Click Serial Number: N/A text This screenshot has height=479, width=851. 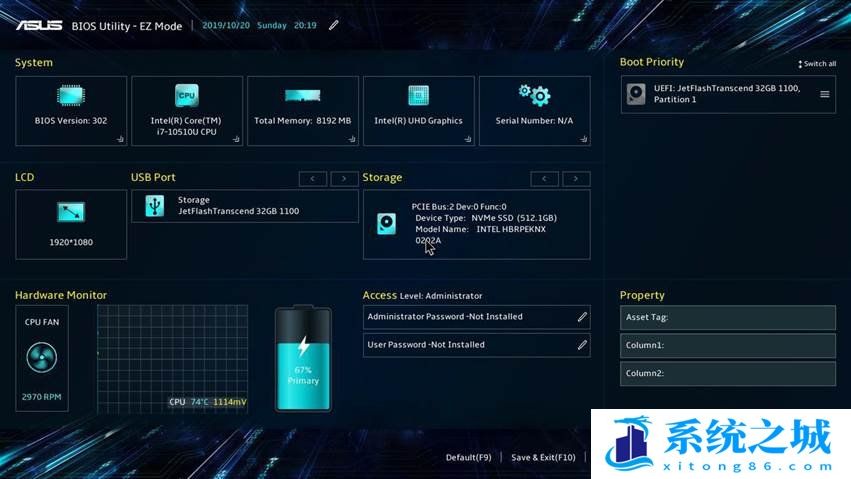click(x=534, y=121)
